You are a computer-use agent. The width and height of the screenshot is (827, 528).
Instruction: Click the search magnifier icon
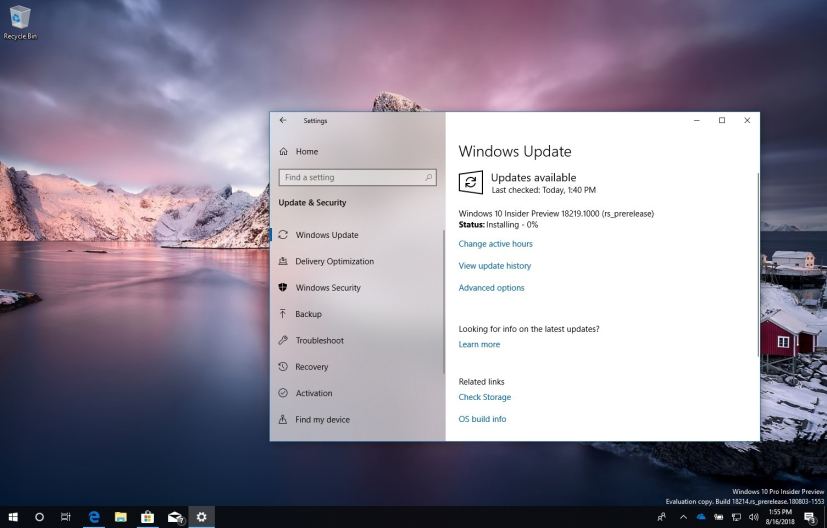[428, 177]
